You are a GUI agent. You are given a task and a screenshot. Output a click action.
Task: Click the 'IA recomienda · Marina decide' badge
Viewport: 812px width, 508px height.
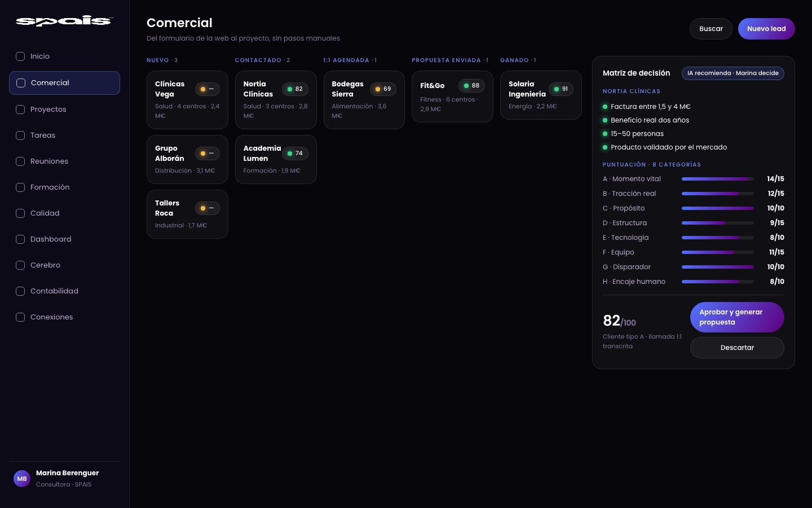coord(733,73)
